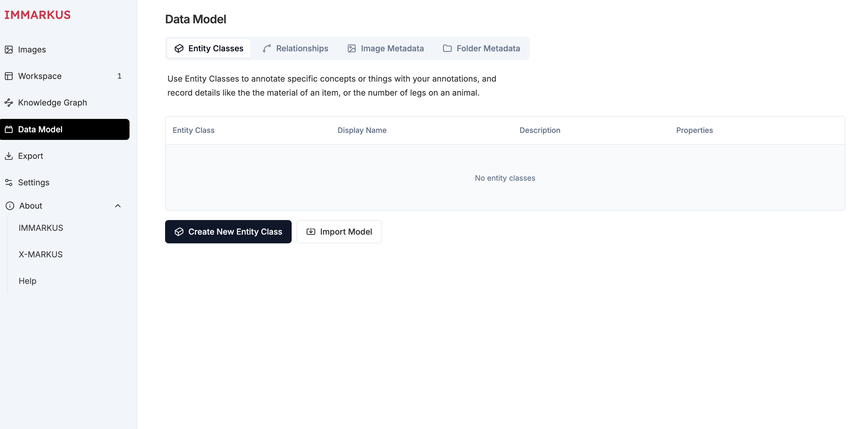Switch to the Relationships tab
Image resolution: width=868 pixels, height=429 pixels.
(x=295, y=48)
